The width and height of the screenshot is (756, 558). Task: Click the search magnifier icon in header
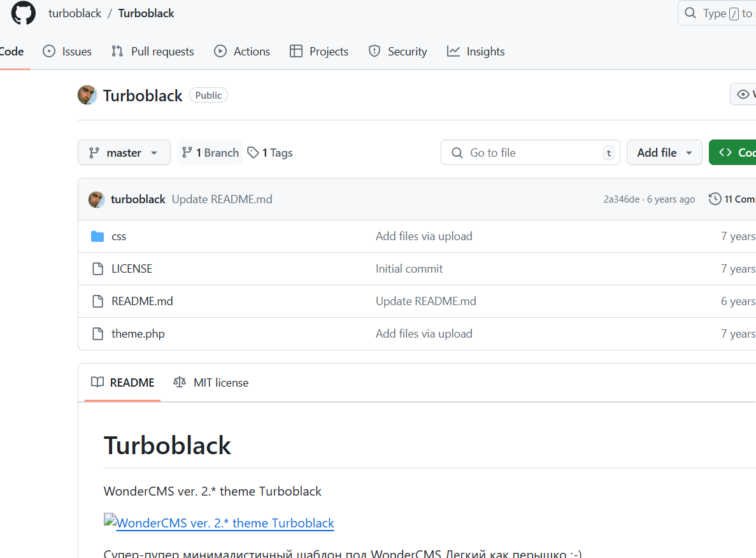[690, 13]
